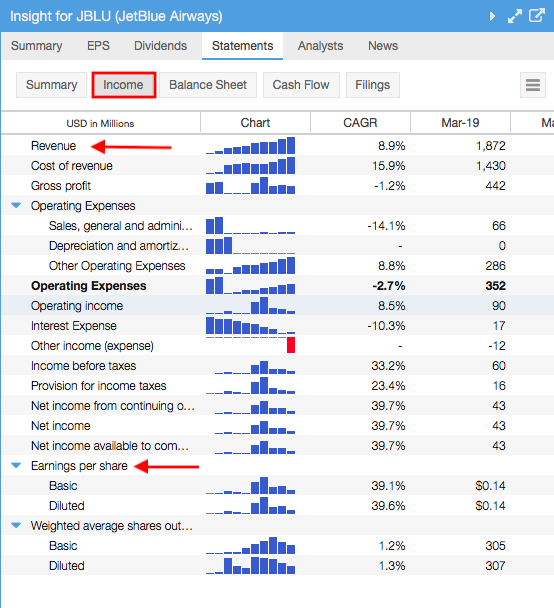Click the Gross profit sparkline chart
Image resolution: width=554 pixels, height=608 pixels.
pyautogui.click(x=250, y=186)
